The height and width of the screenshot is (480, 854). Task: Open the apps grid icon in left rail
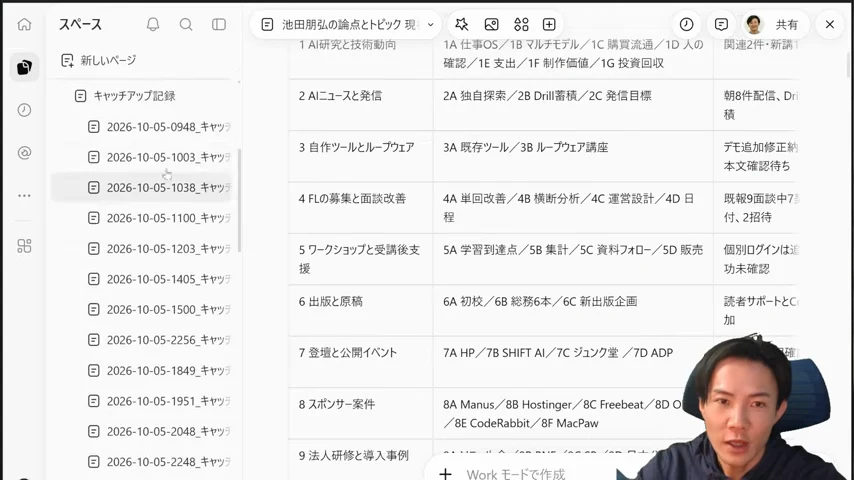point(24,246)
